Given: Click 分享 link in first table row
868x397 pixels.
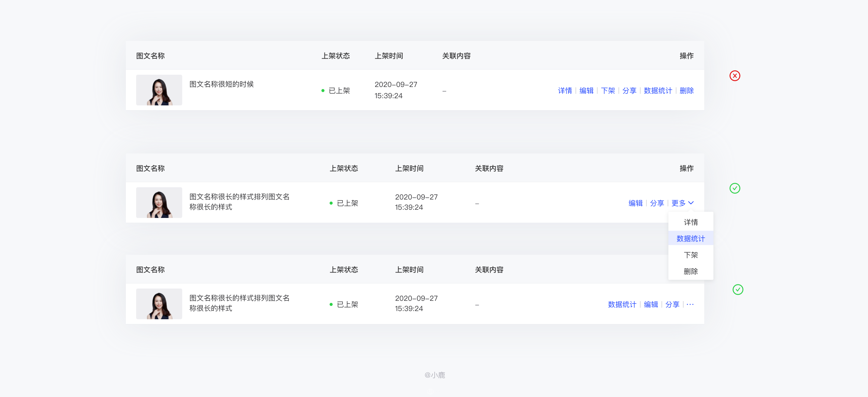Looking at the screenshot, I should point(629,91).
